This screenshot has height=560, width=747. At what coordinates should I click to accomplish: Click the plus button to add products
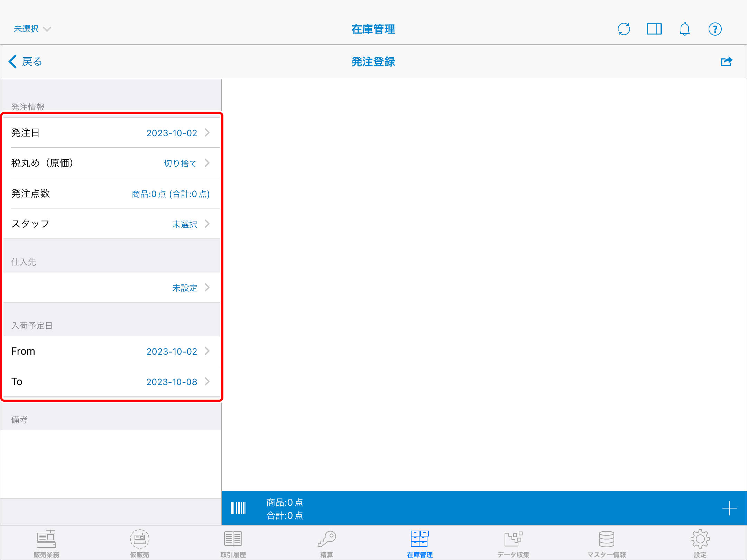[730, 508]
